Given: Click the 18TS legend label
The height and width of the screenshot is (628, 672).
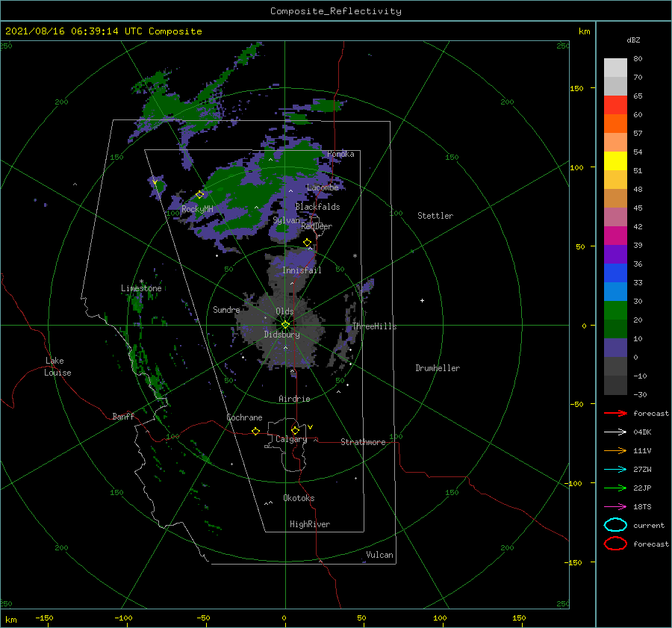Looking at the screenshot, I should pyautogui.click(x=642, y=507).
